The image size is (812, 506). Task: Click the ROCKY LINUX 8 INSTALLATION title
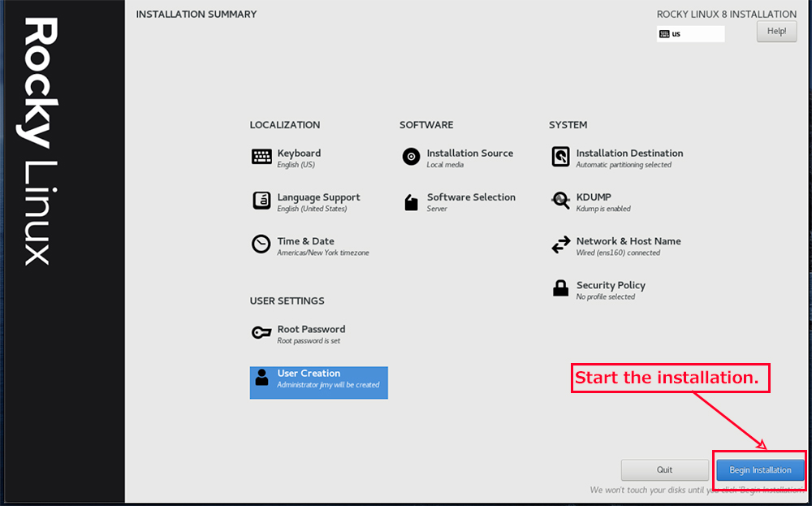click(x=727, y=15)
